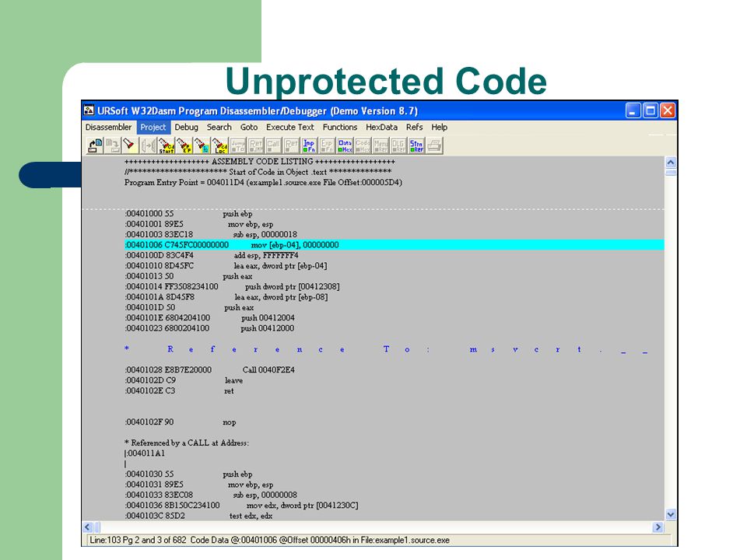Open the Search menu
747x560 pixels.
coord(219,127)
